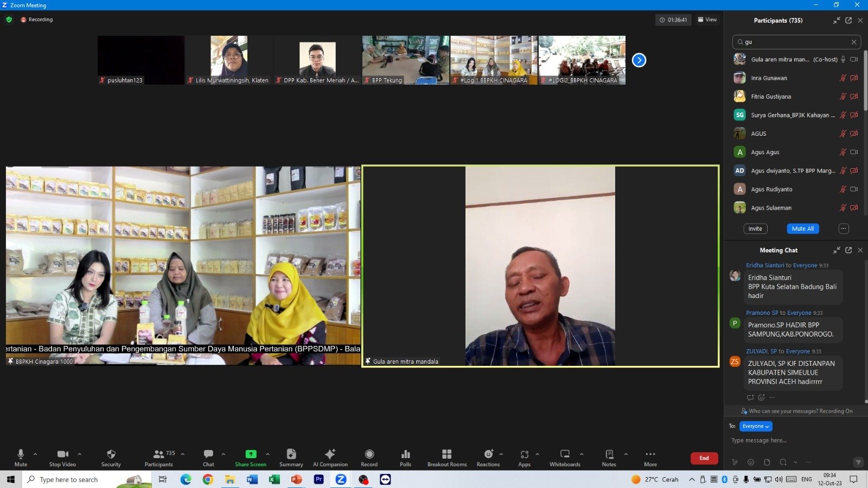
Task: Expand audio options arrow beside Mute
Action: [35, 454]
